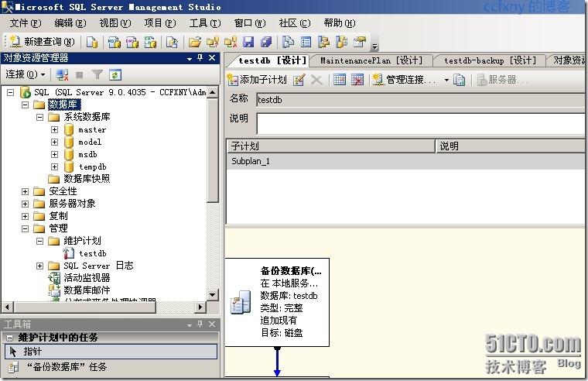Click the Remove Schedule calendar icon
This screenshot has height=381, width=588.
[357, 80]
